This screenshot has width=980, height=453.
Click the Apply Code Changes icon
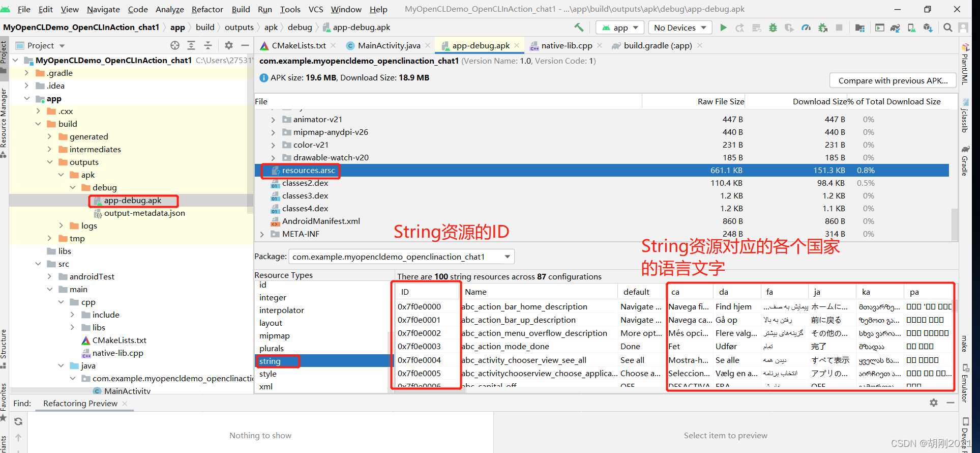point(757,27)
